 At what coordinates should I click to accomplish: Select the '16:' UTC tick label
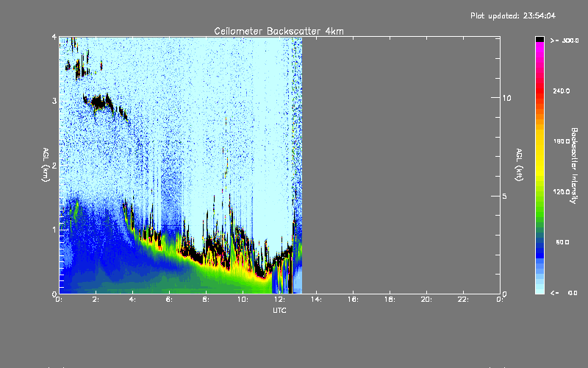click(x=354, y=300)
